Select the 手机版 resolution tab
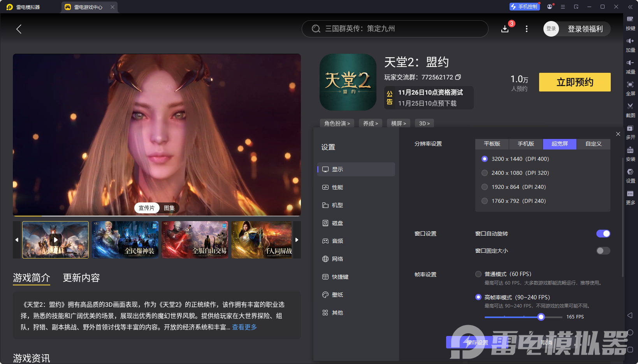This screenshot has height=364, width=638. pyautogui.click(x=526, y=144)
